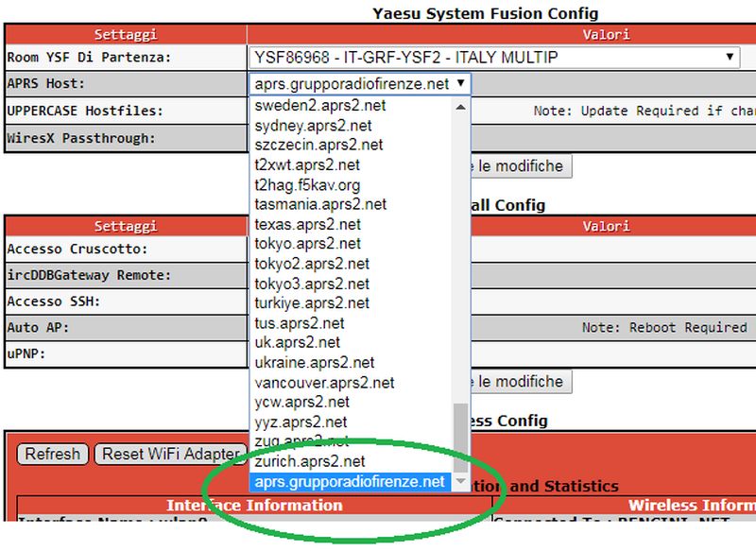
Task: Click the 'Auto AP:' label
Action: coord(38,328)
